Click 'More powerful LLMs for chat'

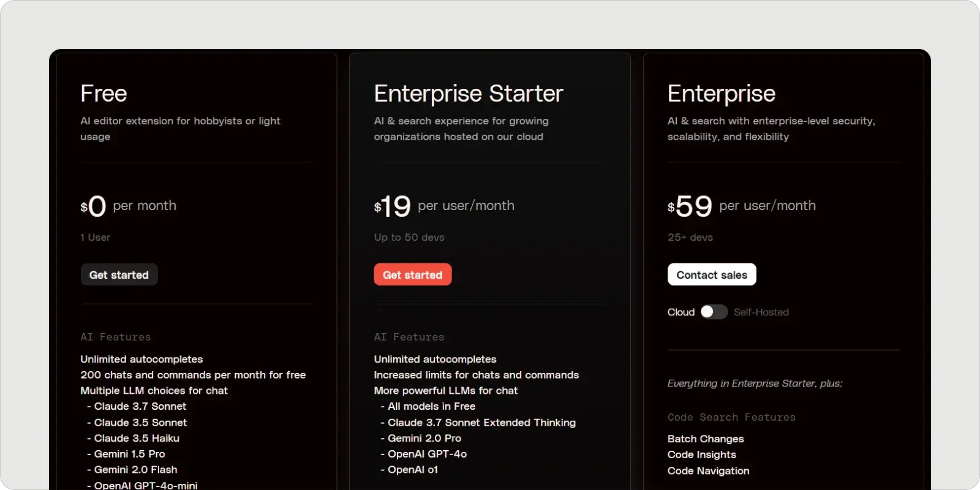coord(446,390)
